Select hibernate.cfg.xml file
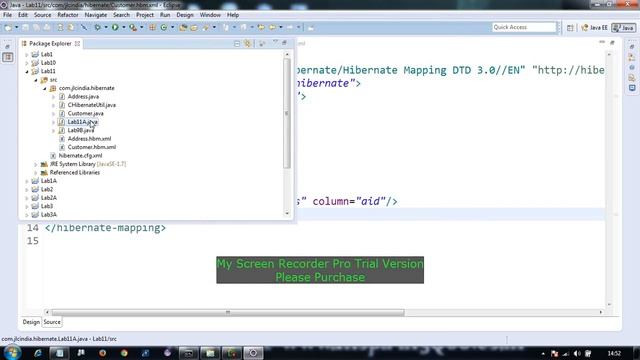The image size is (640, 360). click(80, 156)
